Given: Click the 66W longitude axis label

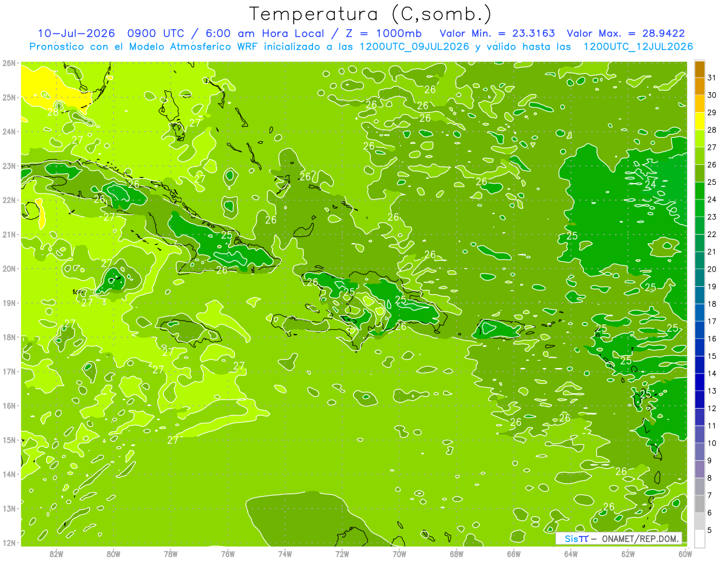Looking at the screenshot, I should point(514,554).
